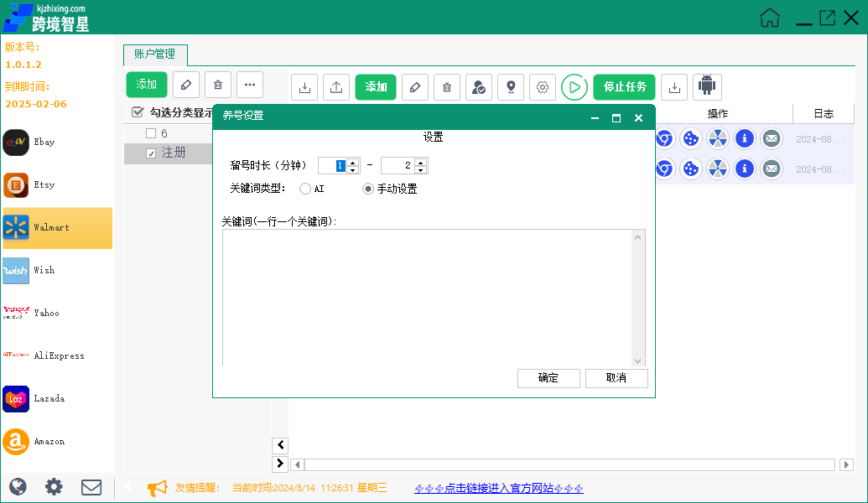868x503 pixels.
Task: Open the official website link
Action: point(499,488)
